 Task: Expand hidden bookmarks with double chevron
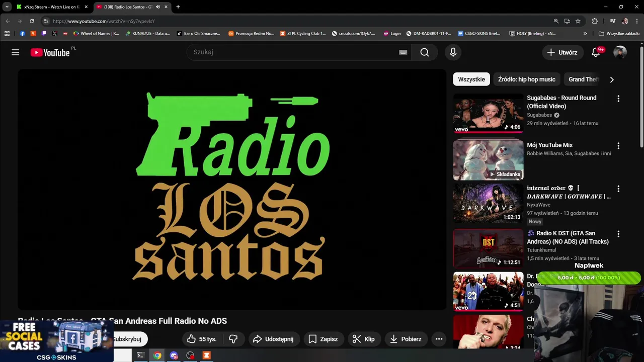point(585,34)
